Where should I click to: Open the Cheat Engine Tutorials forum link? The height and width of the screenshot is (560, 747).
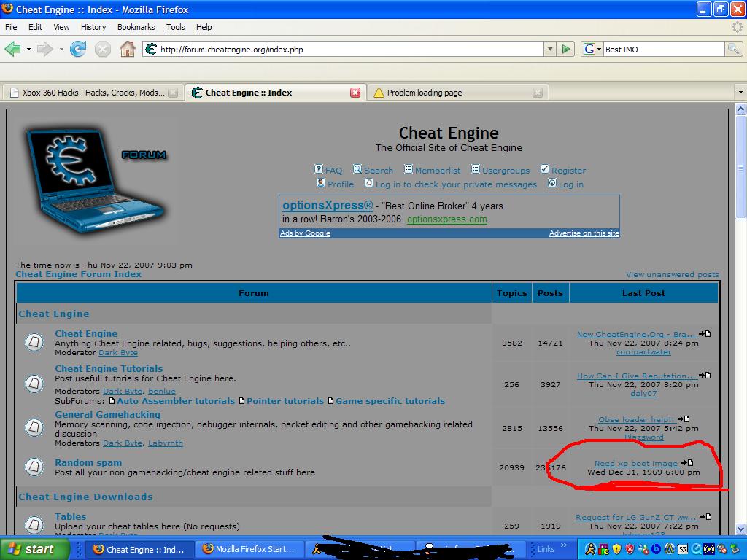[x=109, y=368]
